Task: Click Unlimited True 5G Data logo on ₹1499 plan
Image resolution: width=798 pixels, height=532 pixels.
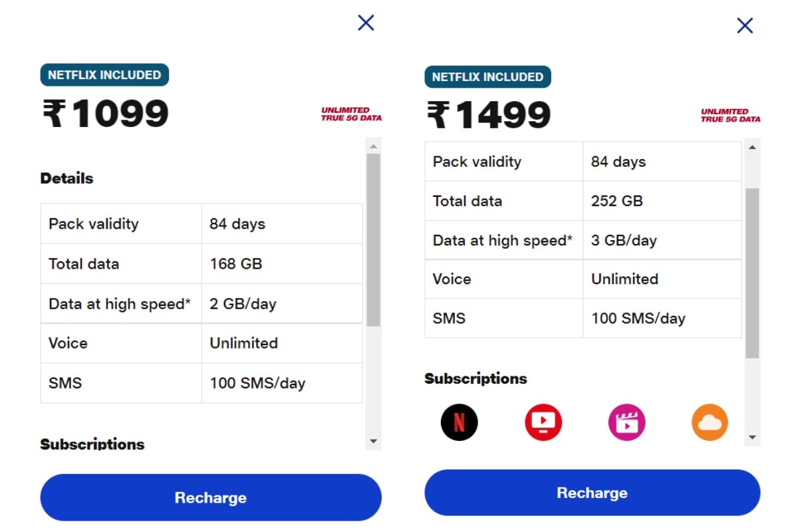Action: (730, 116)
